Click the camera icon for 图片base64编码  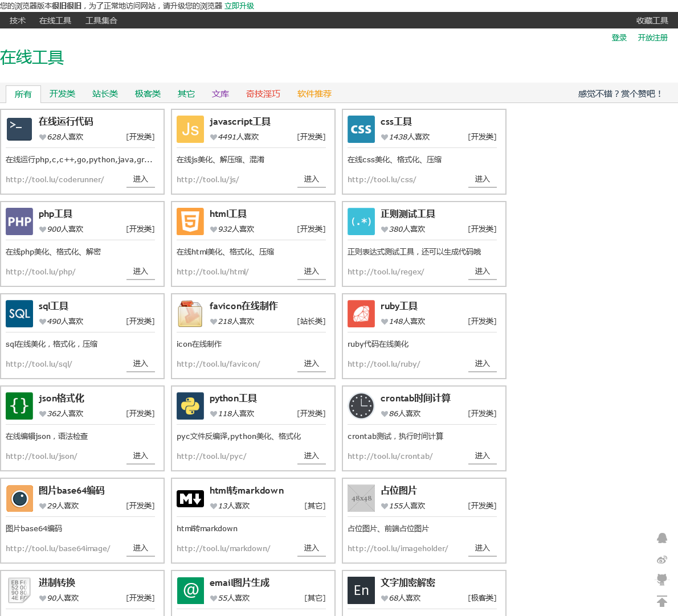(x=19, y=498)
